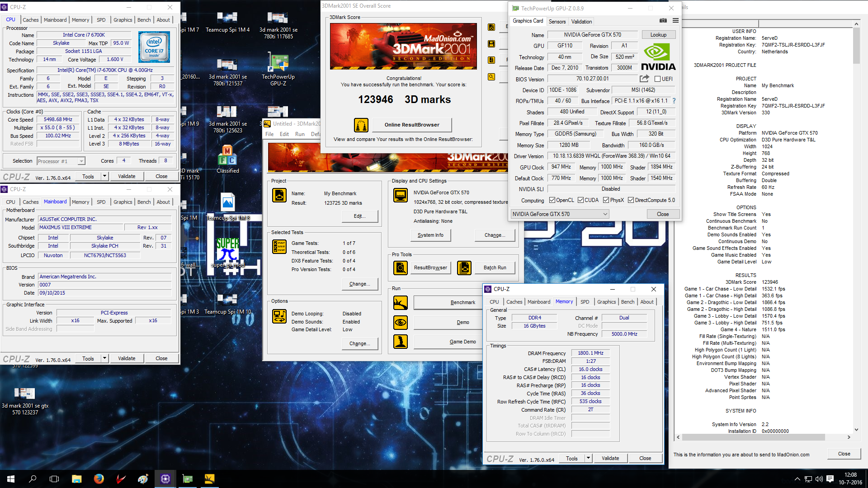Click the Windows Start button
Screen dimensions: 868x488
(11, 479)
